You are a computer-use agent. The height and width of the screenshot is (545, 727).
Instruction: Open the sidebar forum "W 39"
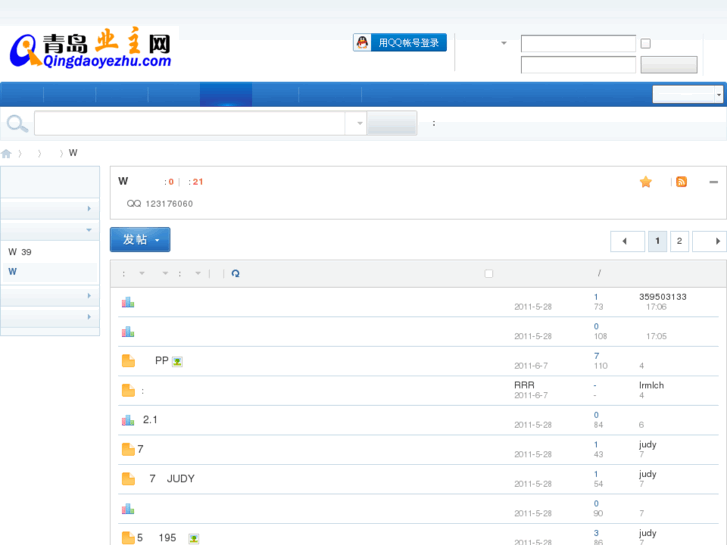click(20, 252)
